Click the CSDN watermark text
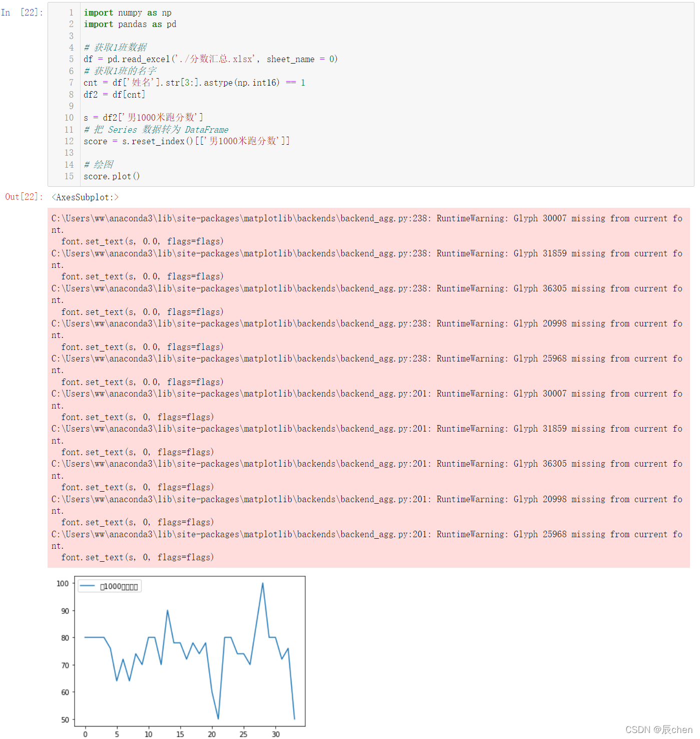Screen dimensions: 700x739 pyautogui.click(x=659, y=729)
